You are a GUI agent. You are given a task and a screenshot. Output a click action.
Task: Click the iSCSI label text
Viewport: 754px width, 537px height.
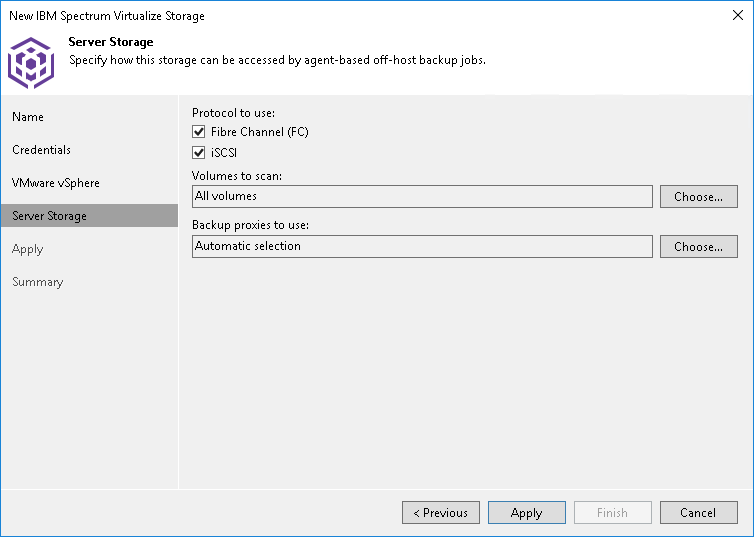tap(224, 153)
